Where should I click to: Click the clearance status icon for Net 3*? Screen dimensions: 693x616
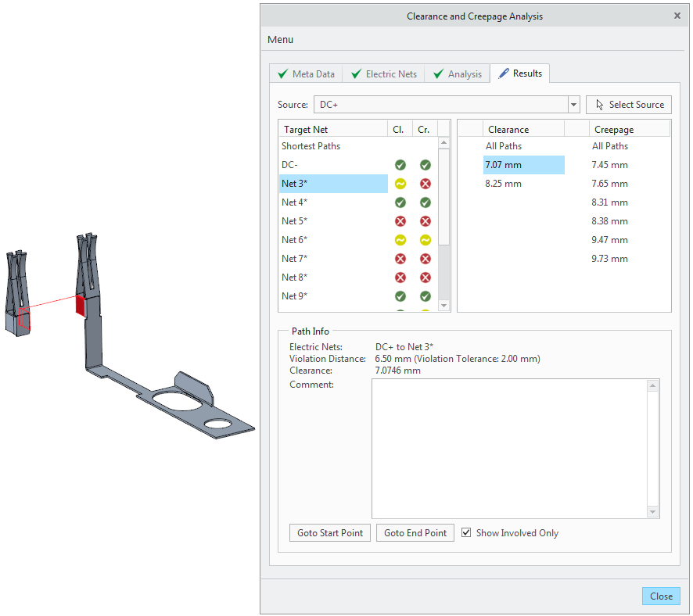(x=400, y=184)
